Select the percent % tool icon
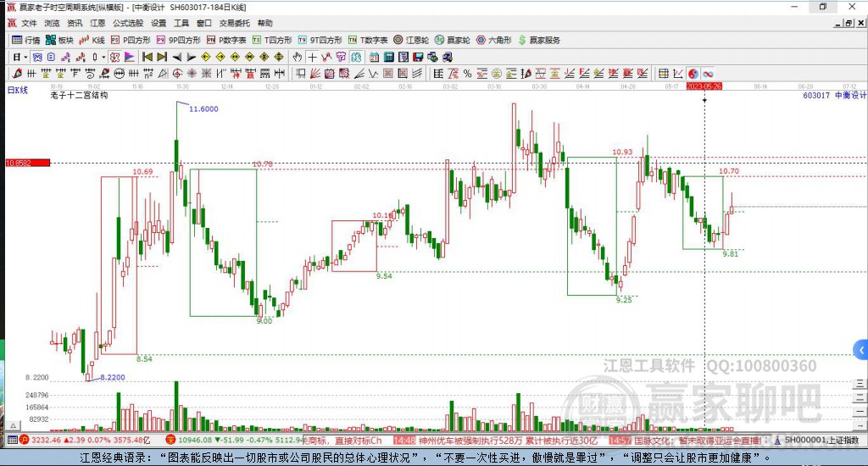 pyautogui.click(x=467, y=73)
